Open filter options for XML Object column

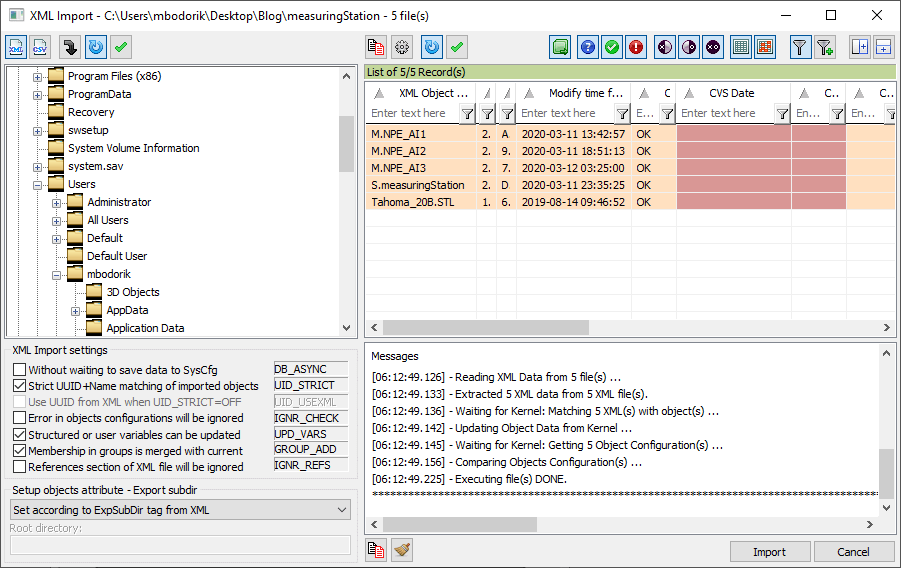click(x=468, y=114)
